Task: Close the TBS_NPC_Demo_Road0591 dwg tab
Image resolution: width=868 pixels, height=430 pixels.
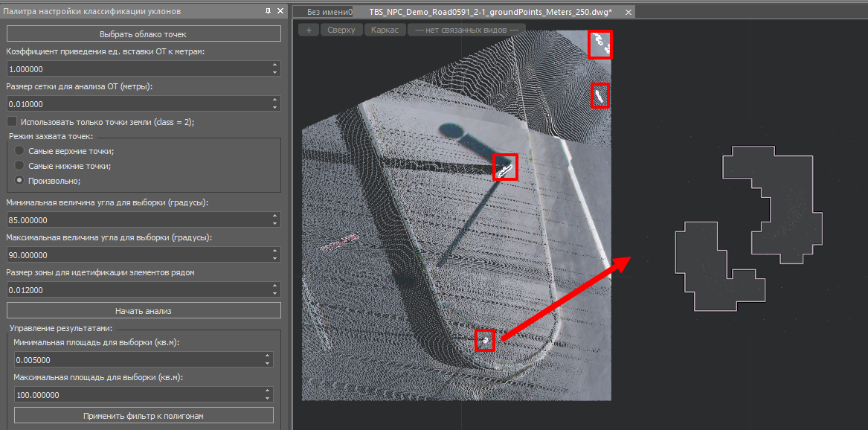Action: point(628,12)
